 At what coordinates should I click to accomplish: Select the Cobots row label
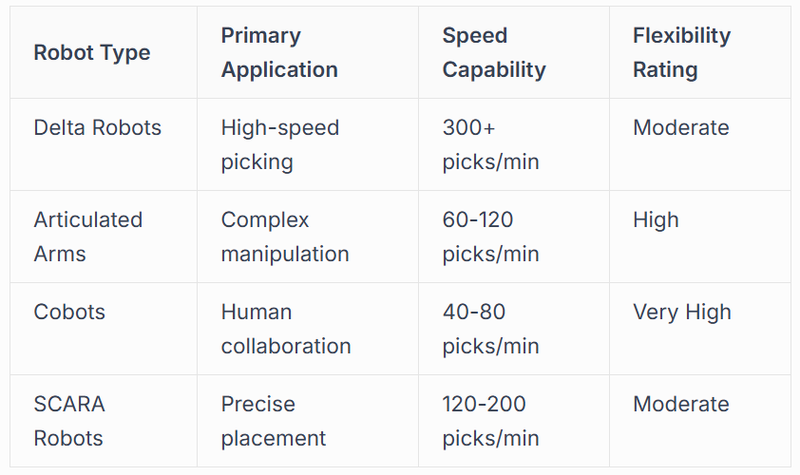coord(69,312)
